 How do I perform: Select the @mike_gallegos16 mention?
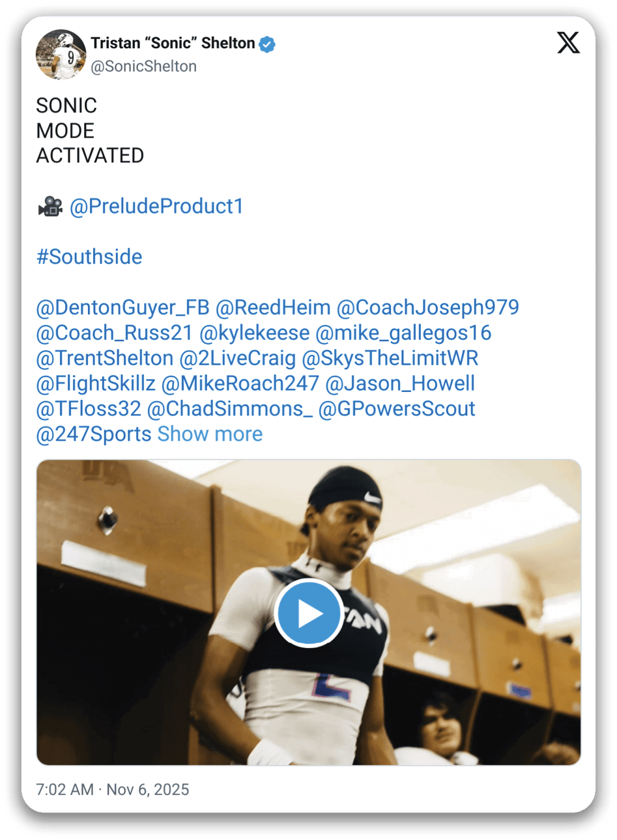pos(403,333)
